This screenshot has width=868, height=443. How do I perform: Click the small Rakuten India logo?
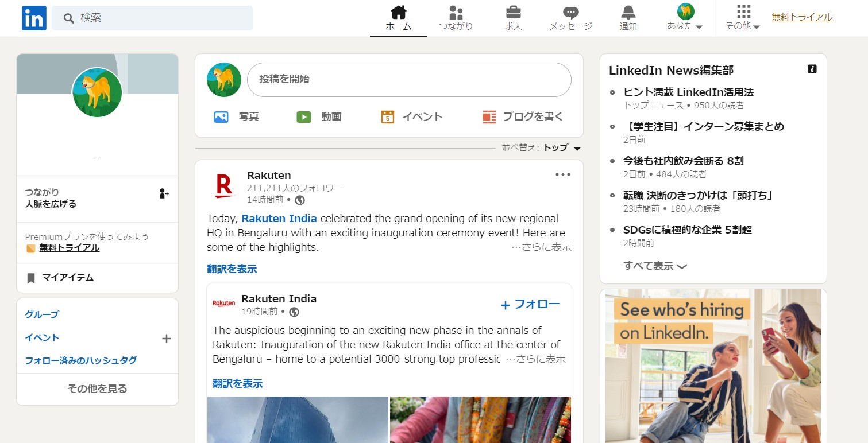coord(224,304)
